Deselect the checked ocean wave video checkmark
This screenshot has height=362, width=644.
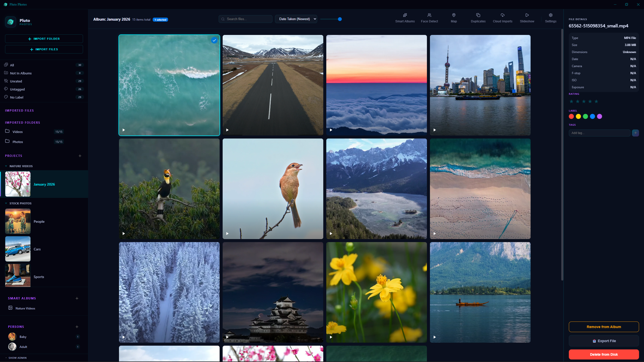[x=214, y=40]
